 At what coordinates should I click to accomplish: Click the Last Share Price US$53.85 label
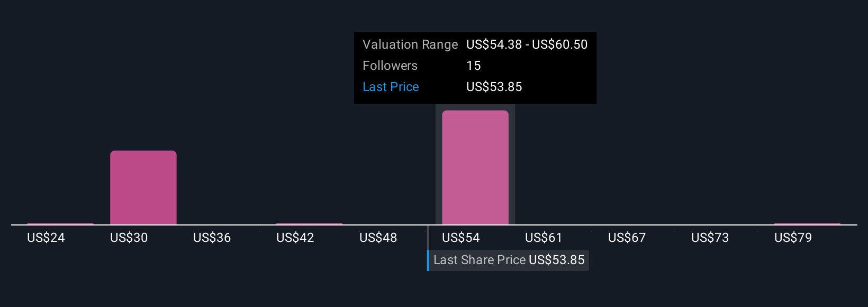point(509,260)
